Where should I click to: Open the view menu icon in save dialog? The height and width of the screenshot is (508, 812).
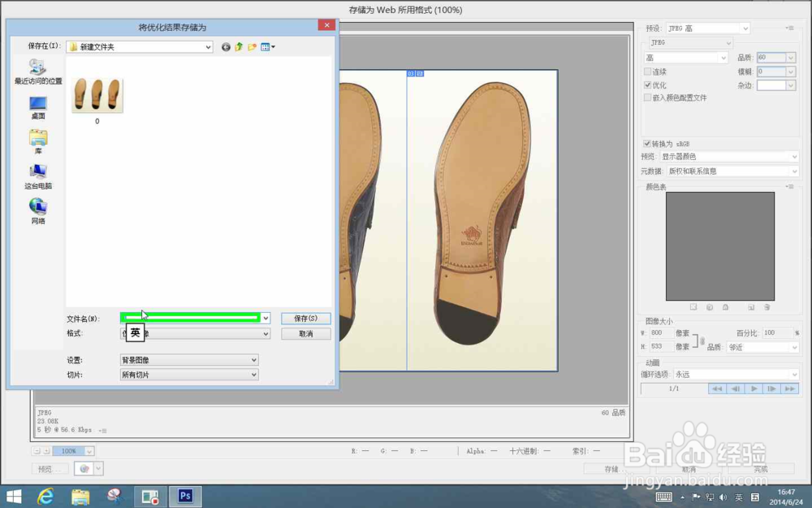[x=268, y=47]
